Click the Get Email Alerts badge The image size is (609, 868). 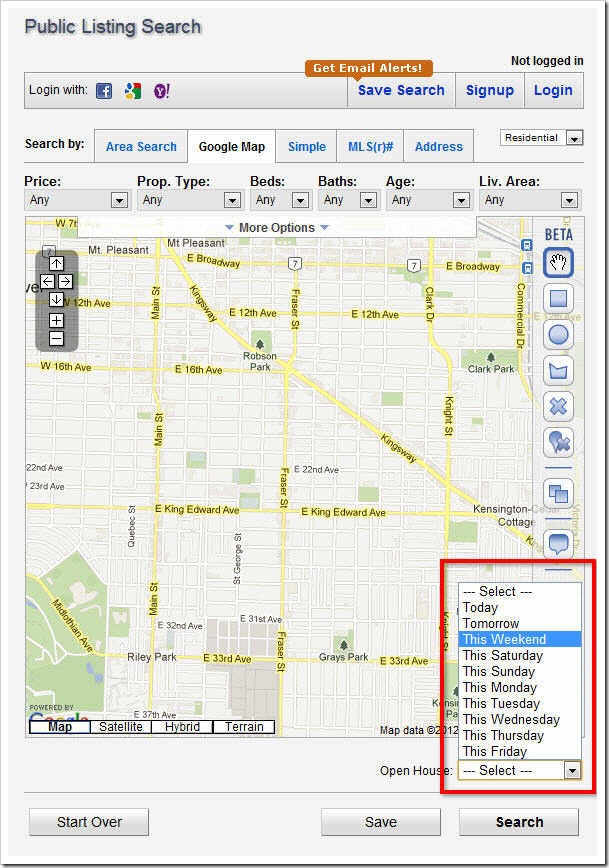click(368, 68)
